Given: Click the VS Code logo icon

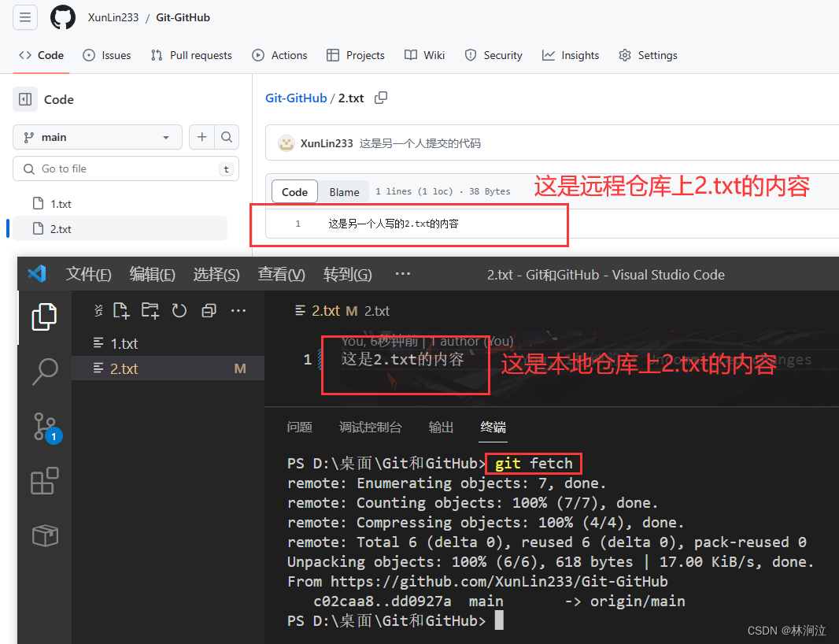Looking at the screenshot, I should [37, 274].
